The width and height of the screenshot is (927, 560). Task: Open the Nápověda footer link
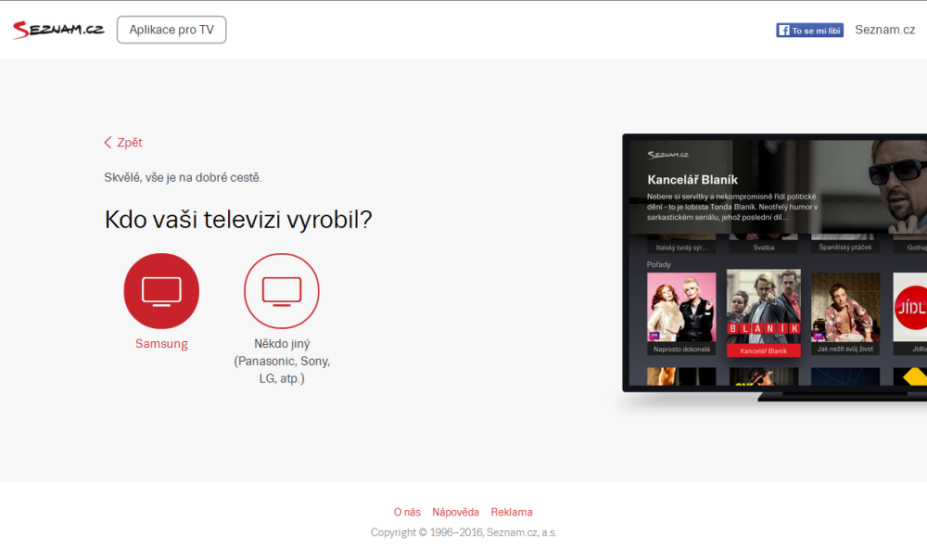click(456, 511)
